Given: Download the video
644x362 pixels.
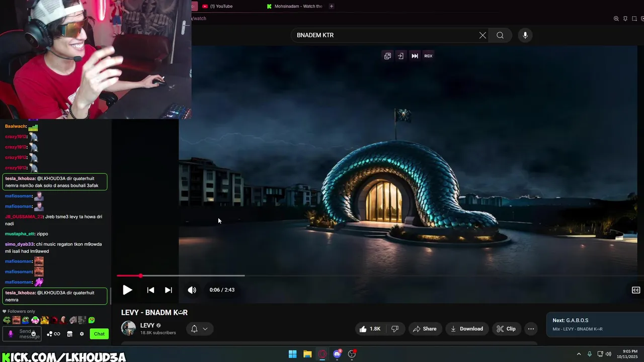Looking at the screenshot, I should tap(466, 329).
